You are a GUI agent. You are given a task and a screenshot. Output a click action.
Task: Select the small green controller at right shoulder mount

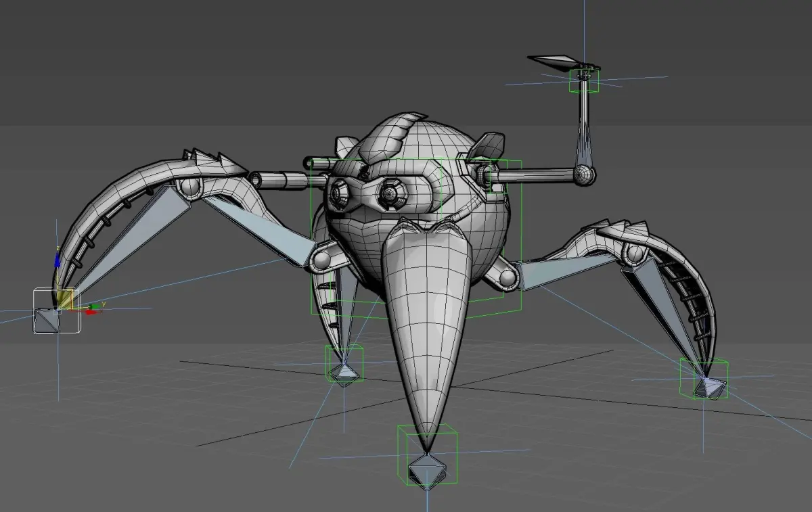(496, 177)
